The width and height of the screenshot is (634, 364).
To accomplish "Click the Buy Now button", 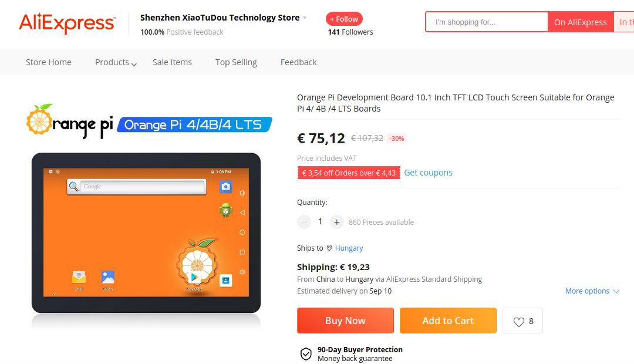I will (x=345, y=321).
